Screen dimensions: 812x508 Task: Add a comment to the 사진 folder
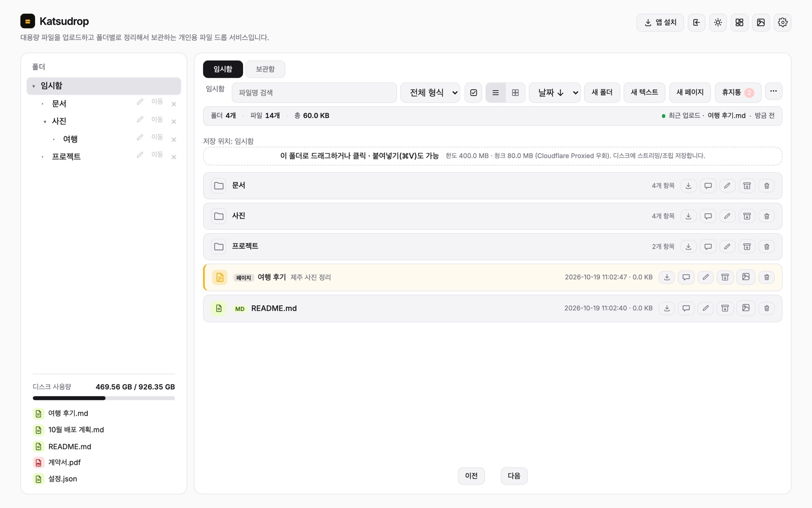[708, 216]
